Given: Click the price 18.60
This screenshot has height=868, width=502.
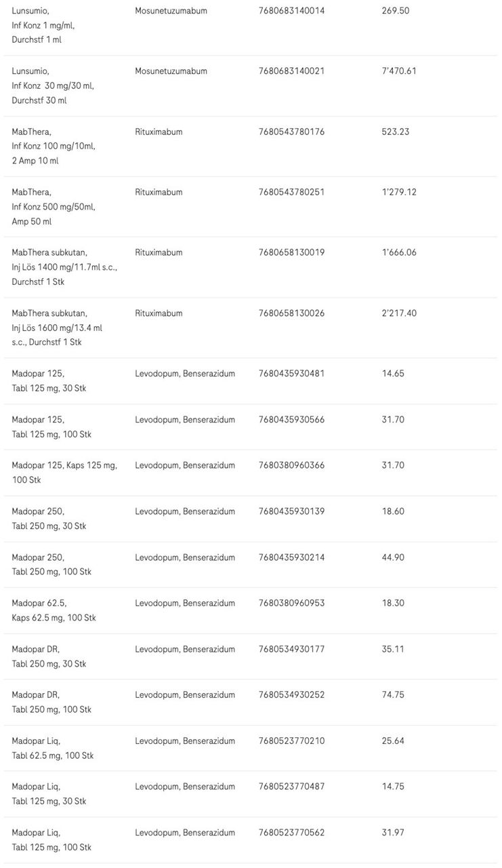Looking at the screenshot, I should (x=393, y=511).
